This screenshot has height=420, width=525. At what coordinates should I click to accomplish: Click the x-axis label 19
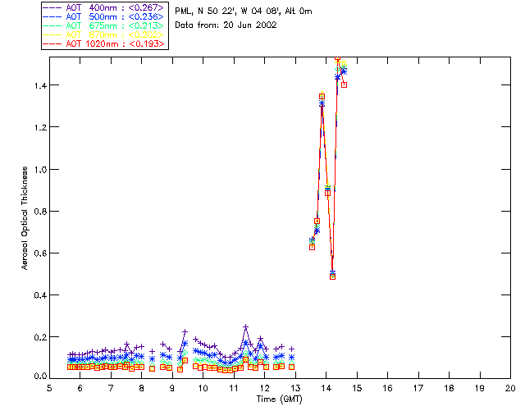pos(480,388)
